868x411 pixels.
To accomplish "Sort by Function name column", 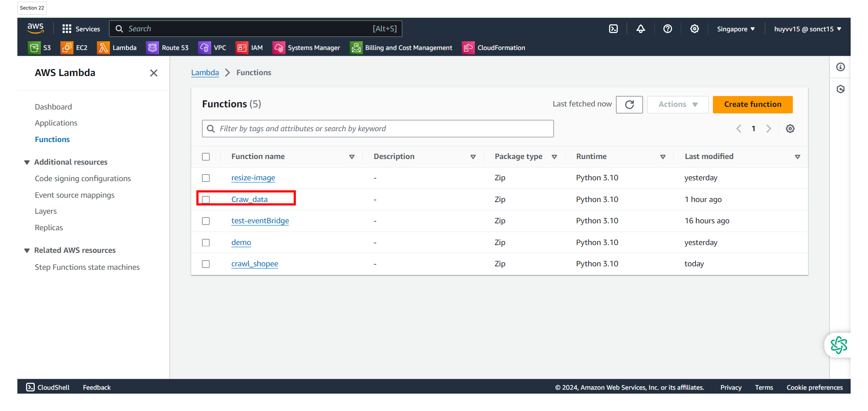I will pyautogui.click(x=352, y=157).
